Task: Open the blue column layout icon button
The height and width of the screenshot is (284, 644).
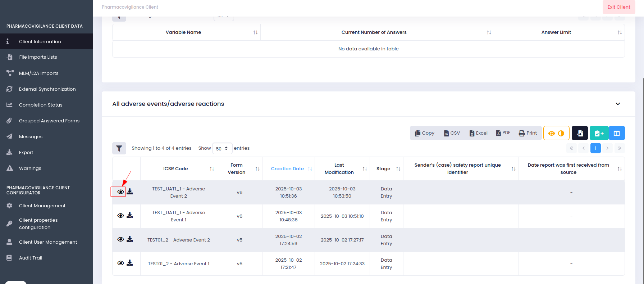Action: click(617, 133)
